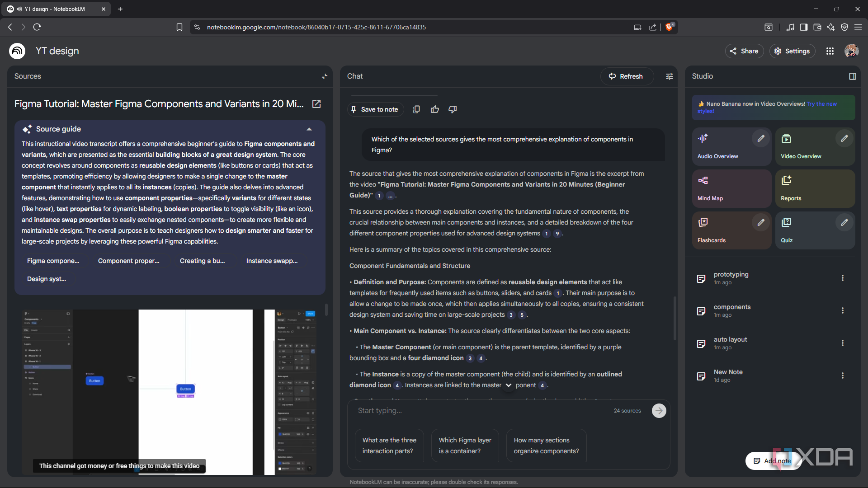Screen dimensions: 868x488
Task: Select the 'Design syst...' topic chip
Action: (x=47, y=279)
